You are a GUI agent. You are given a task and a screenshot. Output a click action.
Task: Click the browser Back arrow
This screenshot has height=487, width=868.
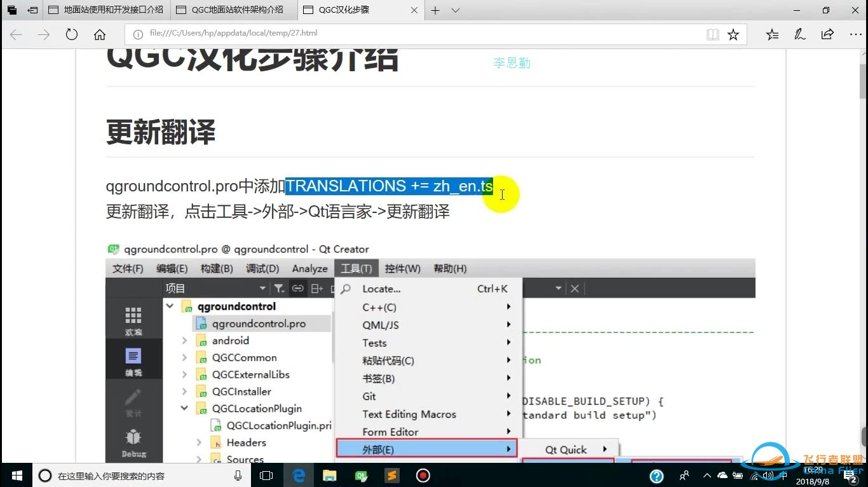(x=16, y=35)
